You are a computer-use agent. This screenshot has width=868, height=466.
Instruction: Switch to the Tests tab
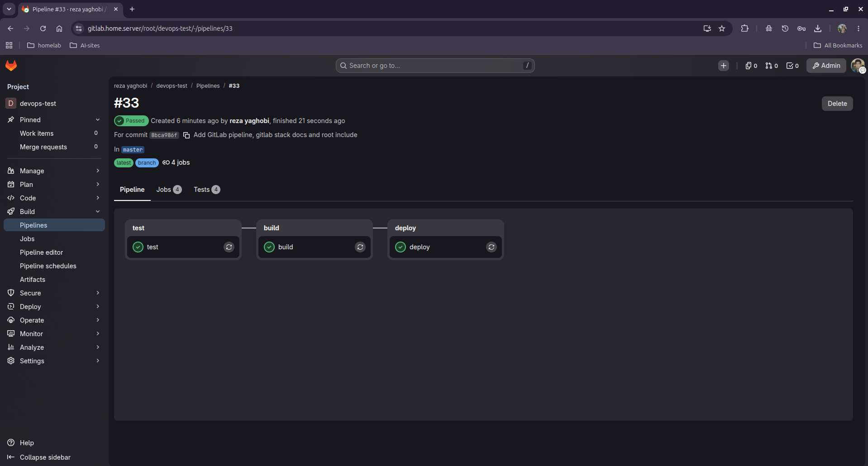(x=207, y=190)
